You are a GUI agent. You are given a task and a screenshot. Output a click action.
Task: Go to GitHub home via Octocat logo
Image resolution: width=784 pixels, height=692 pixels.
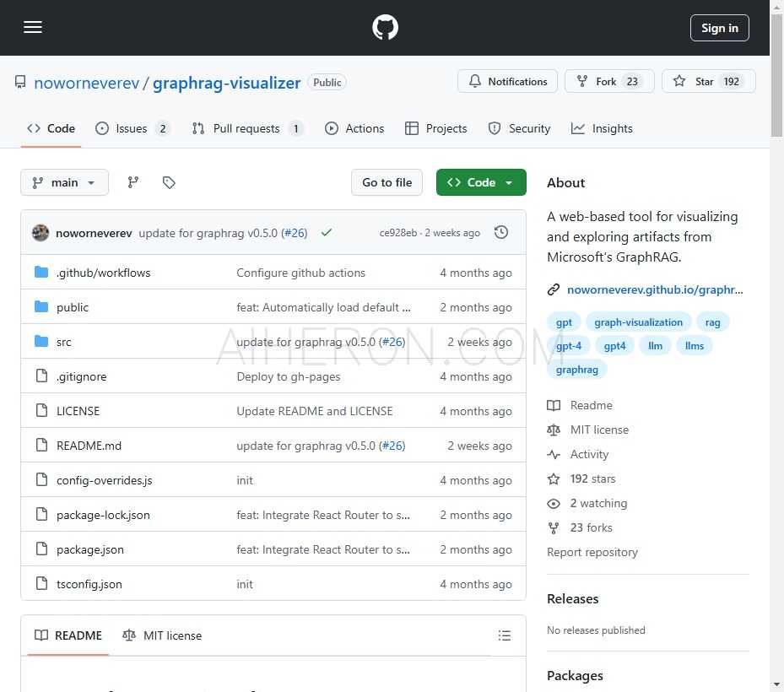pos(385,28)
